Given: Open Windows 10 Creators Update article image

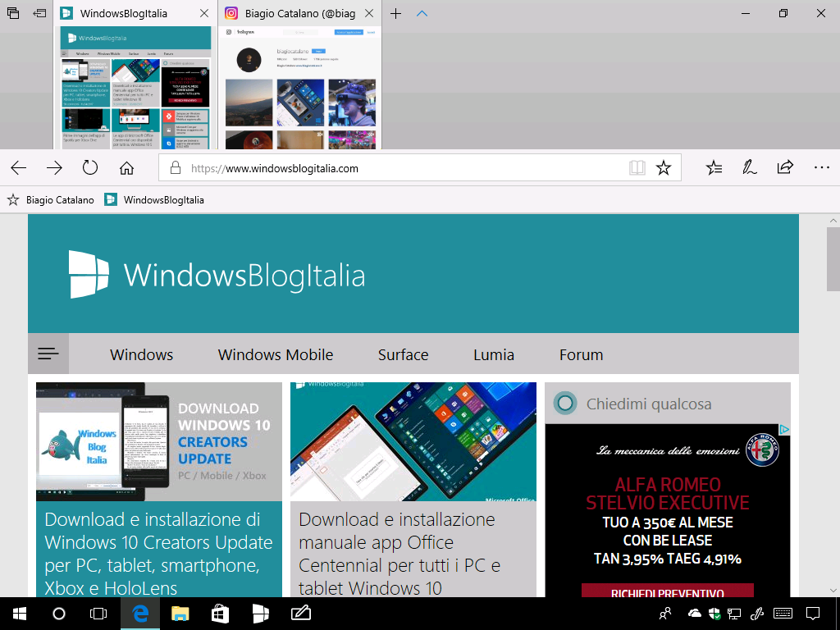Looking at the screenshot, I should tap(159, 441).
